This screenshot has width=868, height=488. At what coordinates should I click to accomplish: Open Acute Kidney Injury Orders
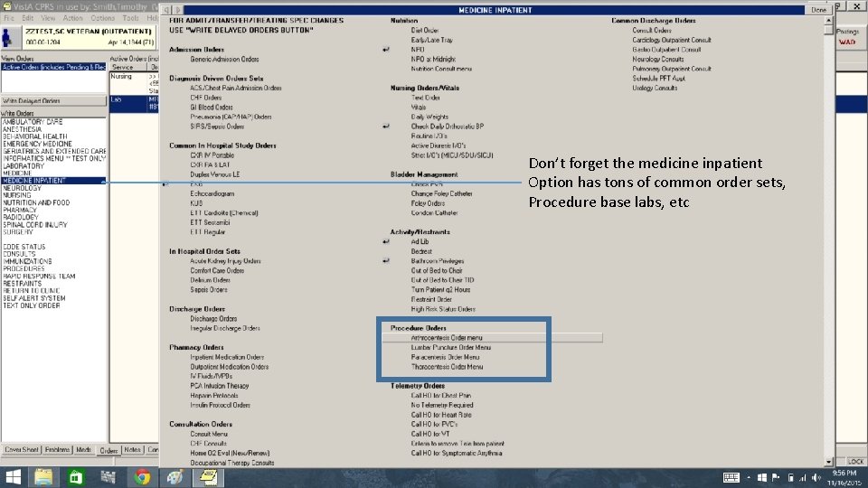(x=225, y=261)
